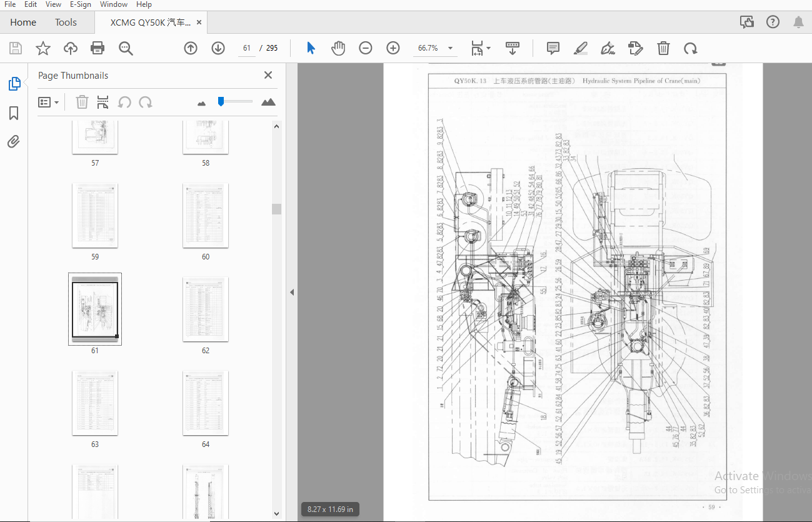Open the share feedback chat icon
Screen dimensions: 812x522
(746, 22)
